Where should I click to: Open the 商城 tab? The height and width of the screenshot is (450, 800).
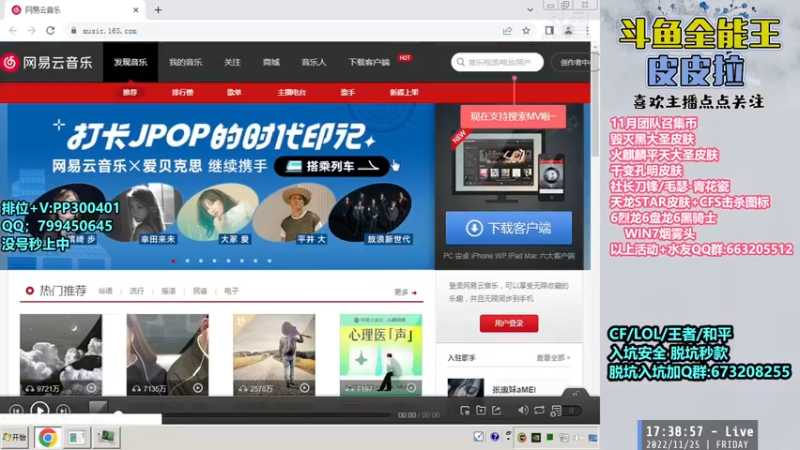coord(271,62)
